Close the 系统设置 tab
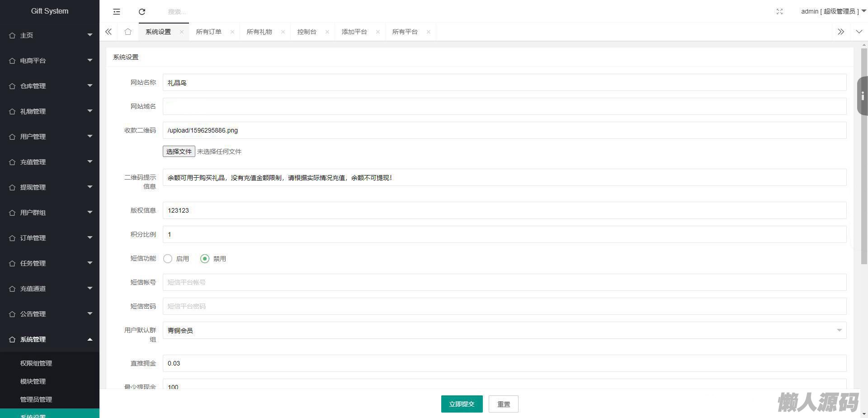 182,32
